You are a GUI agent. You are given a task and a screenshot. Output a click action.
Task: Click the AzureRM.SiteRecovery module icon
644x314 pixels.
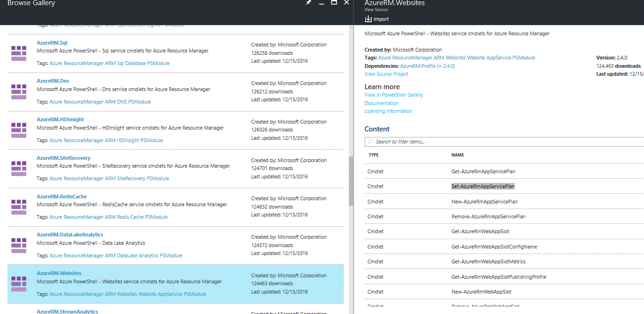[x=19, y=168]
